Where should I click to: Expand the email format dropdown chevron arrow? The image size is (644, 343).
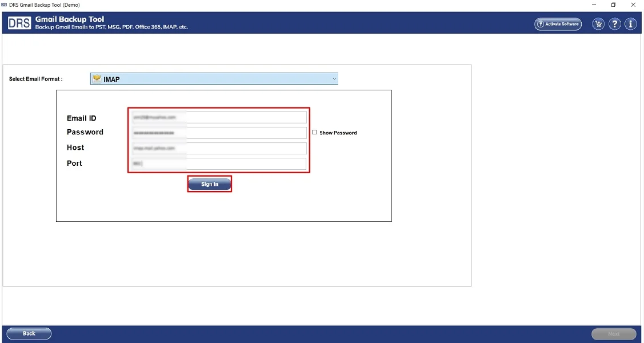pyautogui.click(x=334, y=79)
